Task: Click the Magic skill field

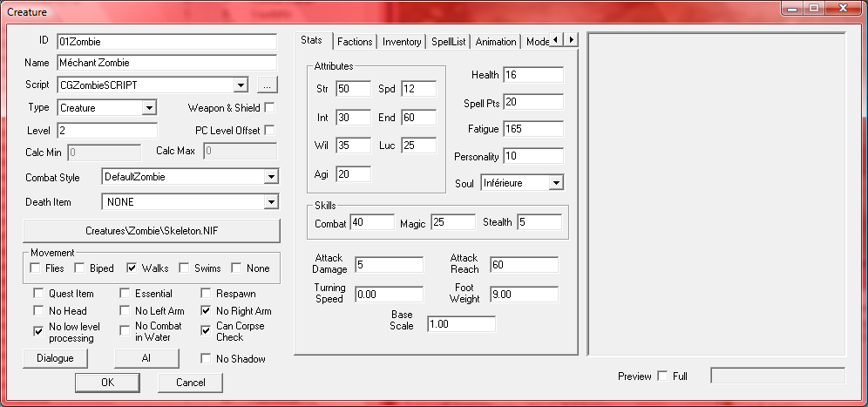Action: 453,222
